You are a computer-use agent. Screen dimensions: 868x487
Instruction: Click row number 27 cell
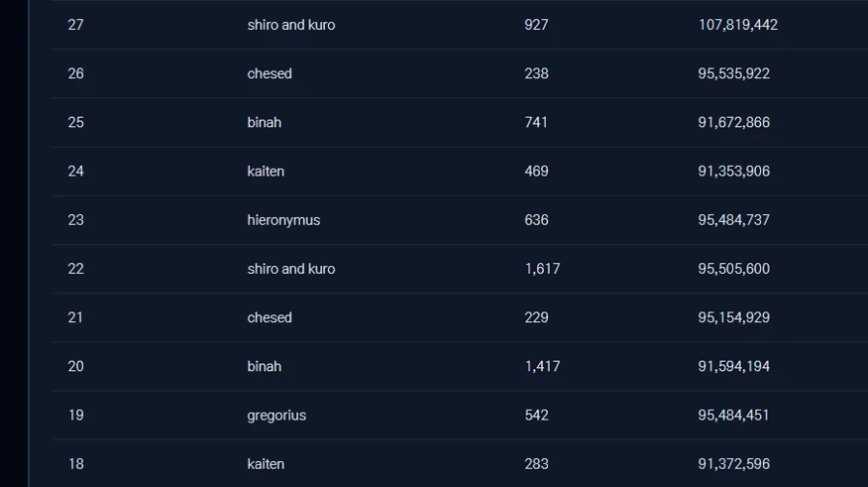coord(75,25)
